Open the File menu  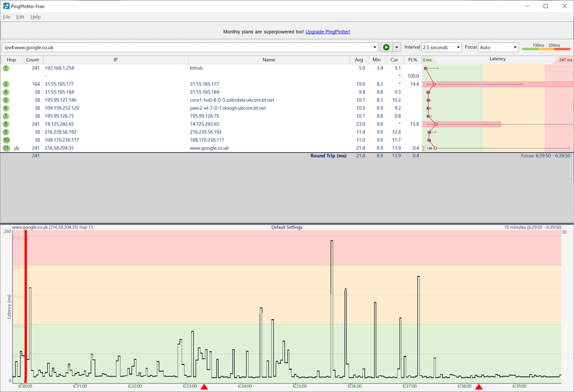click(x=7, y=17)
